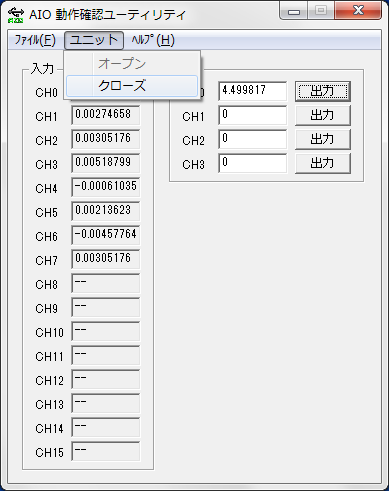
Task: Click the output CH2 label
Action: tap(193, 141)
